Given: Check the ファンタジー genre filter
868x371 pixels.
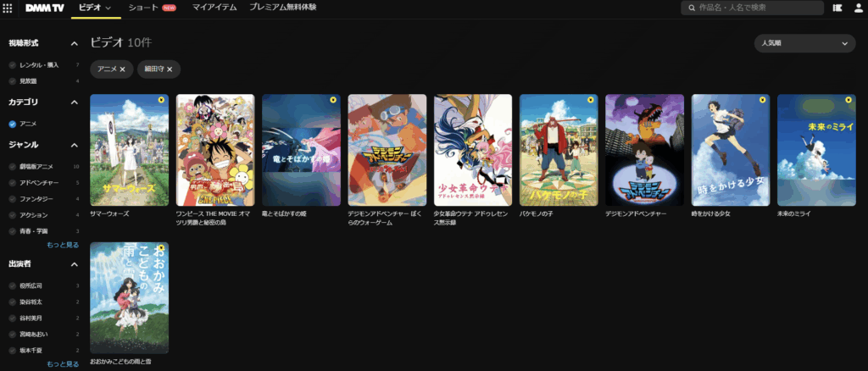Looking at the screenshot, I should (x=12, y=198).
